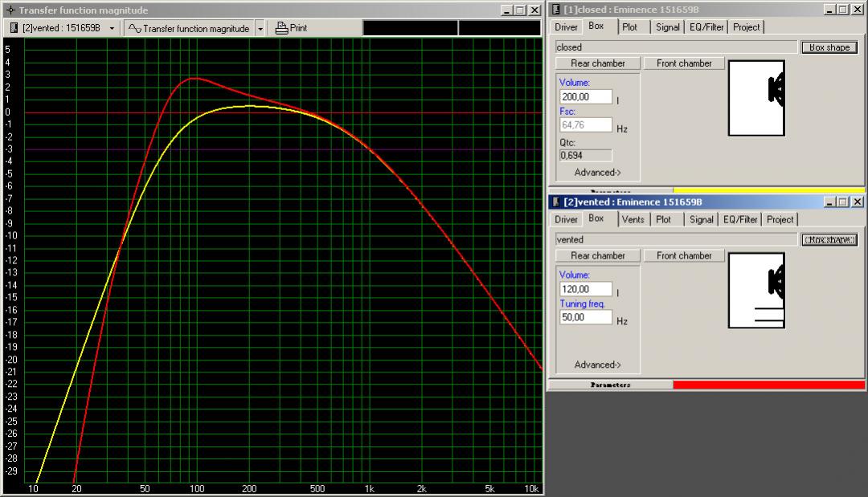Image resolution: width=868 pixels, height=497 pixels.
Task: Click the printer icon on the toolbar
Action: [281, 27]
